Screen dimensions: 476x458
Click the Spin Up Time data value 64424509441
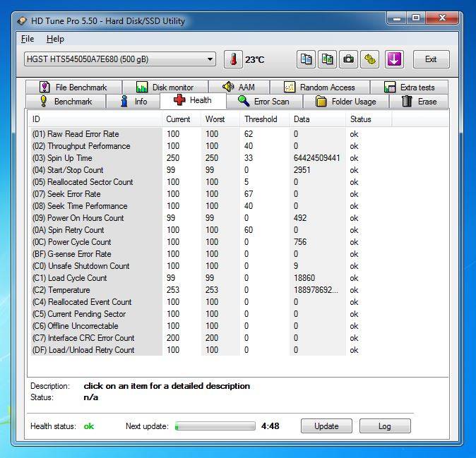click(x=316, y=158)
